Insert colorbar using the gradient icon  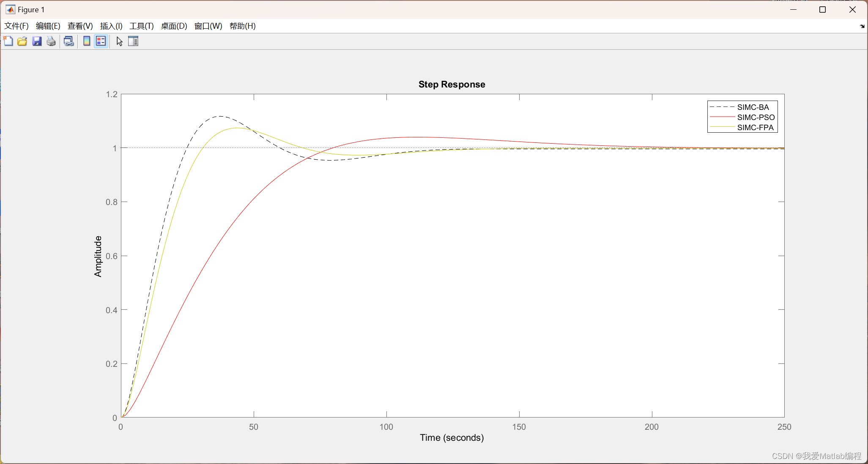coord(87,41)
